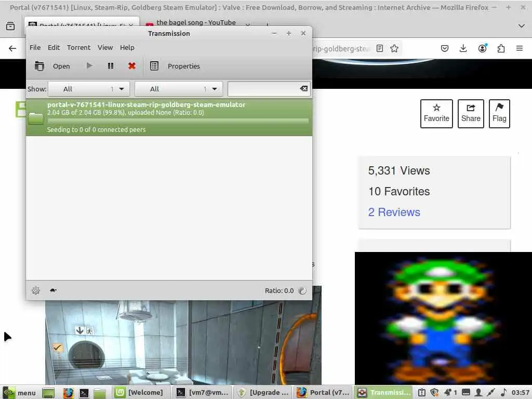Launch terminal from taskbar launcher

click(x=84, y=393)
